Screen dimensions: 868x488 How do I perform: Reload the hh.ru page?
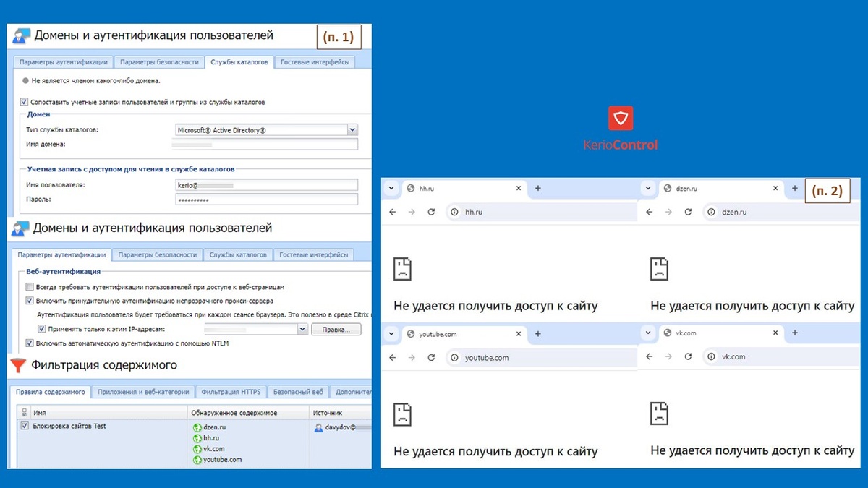(431, 212)
